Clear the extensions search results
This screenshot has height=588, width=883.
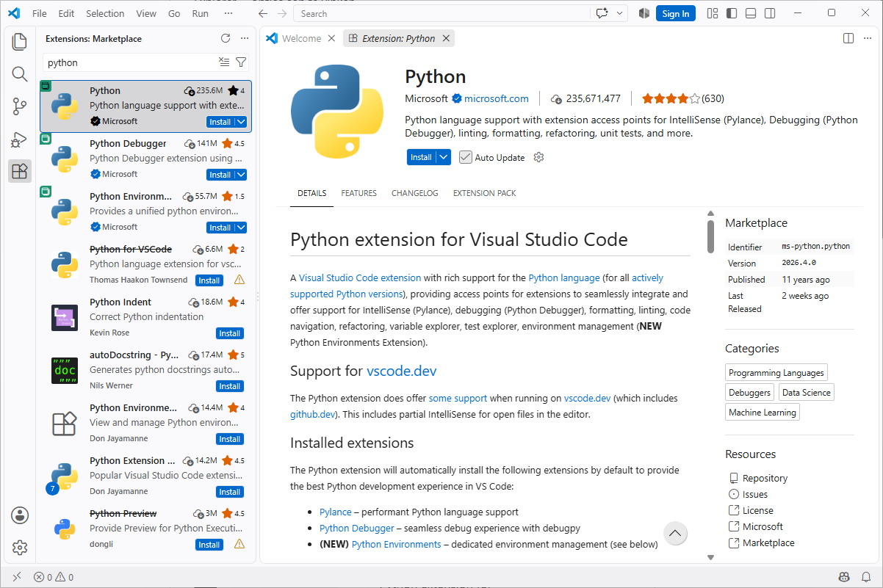click(x=224, y=62)
